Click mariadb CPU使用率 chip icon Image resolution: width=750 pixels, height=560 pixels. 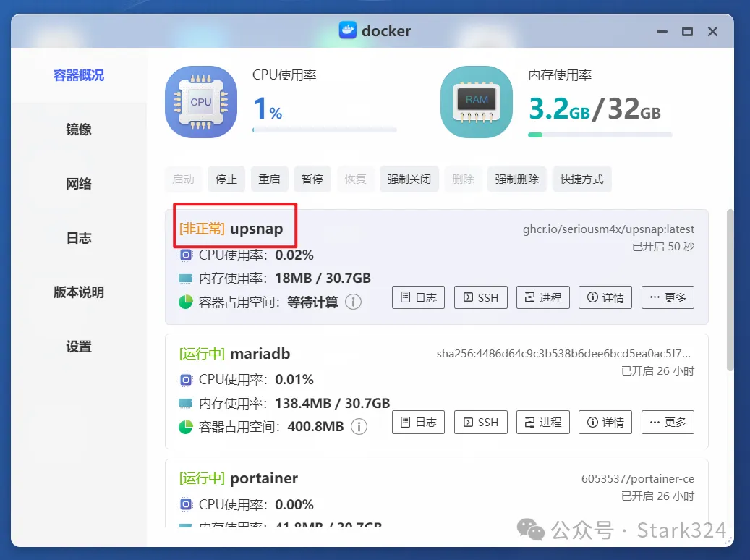point(186,380)
